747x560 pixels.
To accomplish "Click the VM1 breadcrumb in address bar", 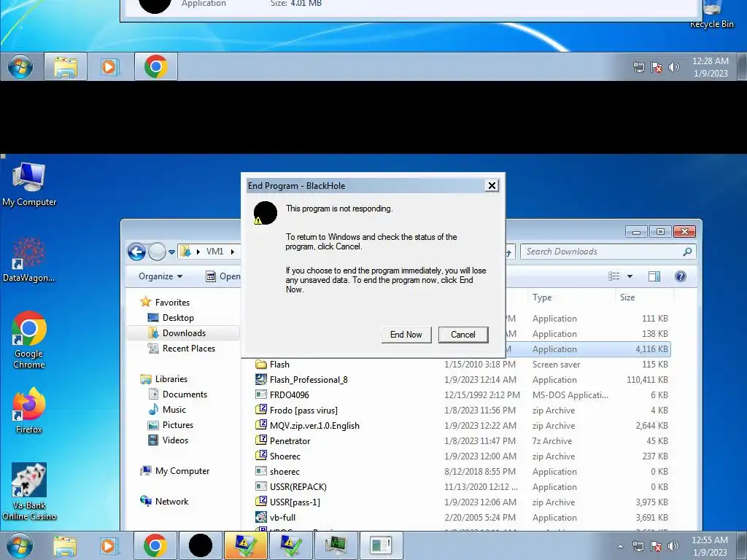I will [x=214, y=252].
